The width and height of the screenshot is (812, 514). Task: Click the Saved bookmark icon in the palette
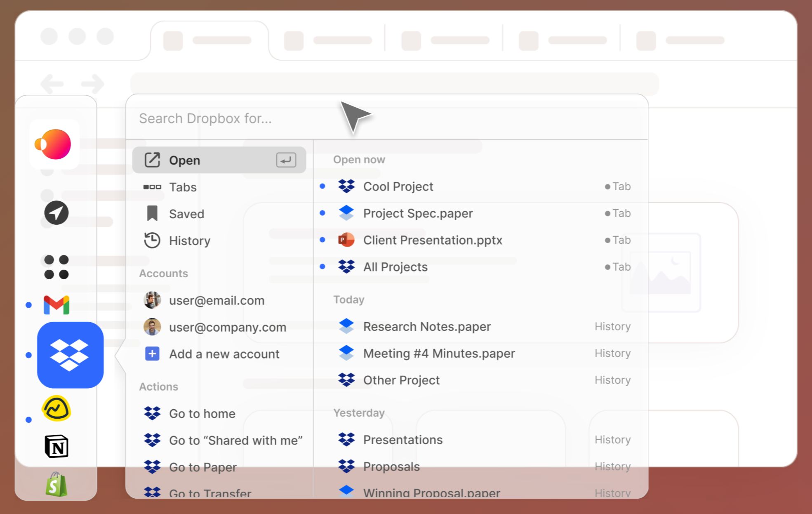(152, 213)
